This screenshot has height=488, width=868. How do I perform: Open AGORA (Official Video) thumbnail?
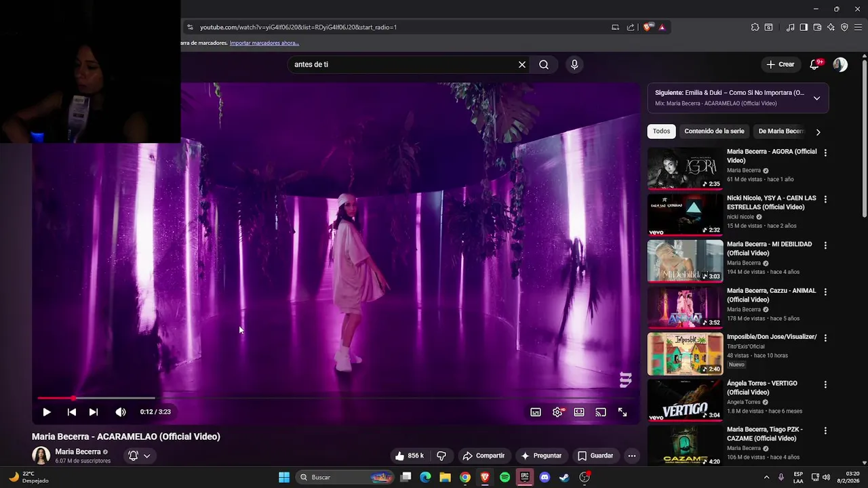pyautogui.click(x=685, y=169)
